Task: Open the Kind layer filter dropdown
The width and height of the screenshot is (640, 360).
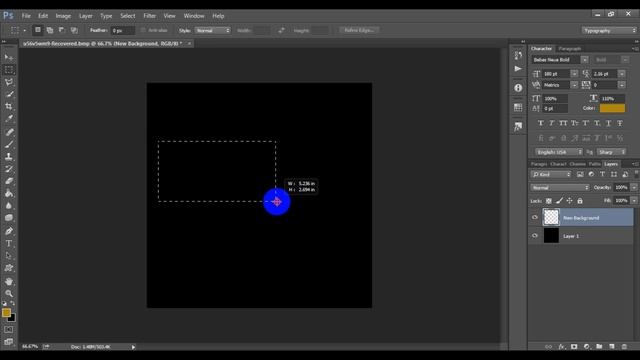Action: click(x=551, y=174)
